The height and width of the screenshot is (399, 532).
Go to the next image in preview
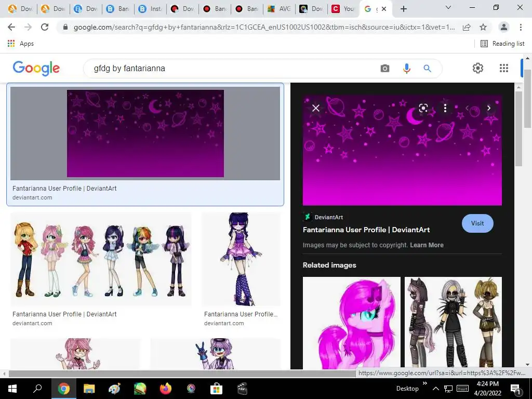(488, 108)
